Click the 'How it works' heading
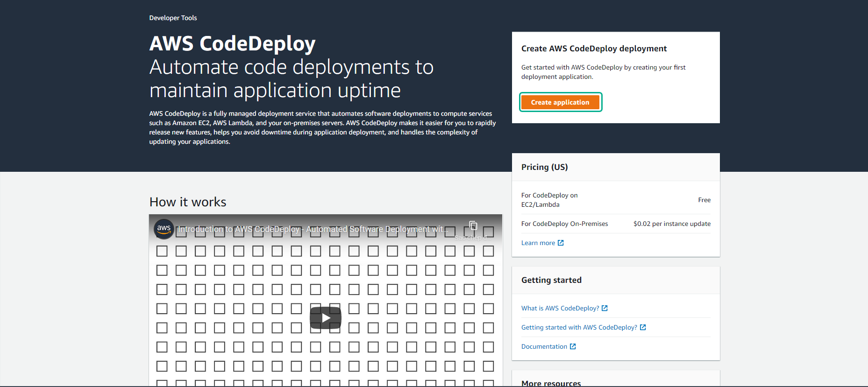Screen dimensions: 868x387 point(188,202)
